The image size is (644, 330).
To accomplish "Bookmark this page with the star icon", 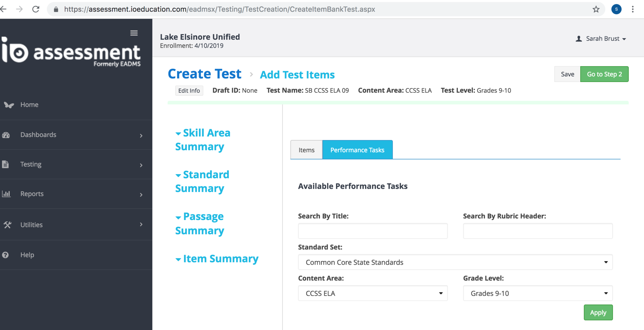I will coord(596,9).
